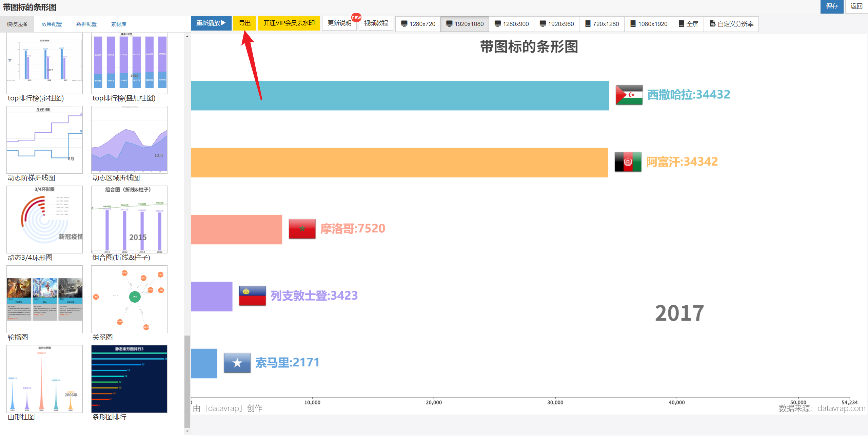
Task: Open 开通VIP会员去水印 membership button
Action: (289, 23)
